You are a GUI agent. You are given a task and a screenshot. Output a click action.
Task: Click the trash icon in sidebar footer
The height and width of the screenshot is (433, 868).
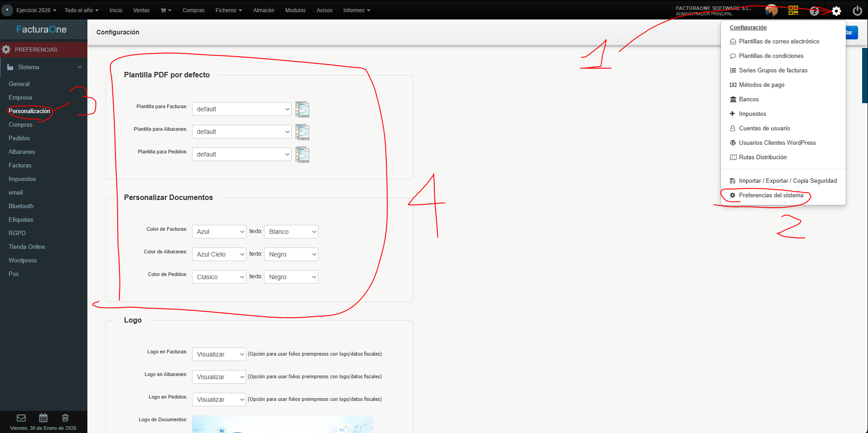click(x=65, y=418)
